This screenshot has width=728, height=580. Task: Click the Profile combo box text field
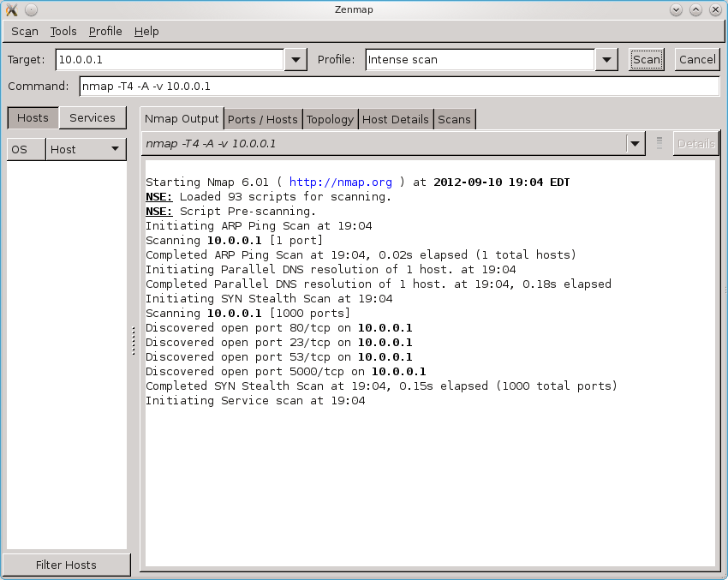480,59
